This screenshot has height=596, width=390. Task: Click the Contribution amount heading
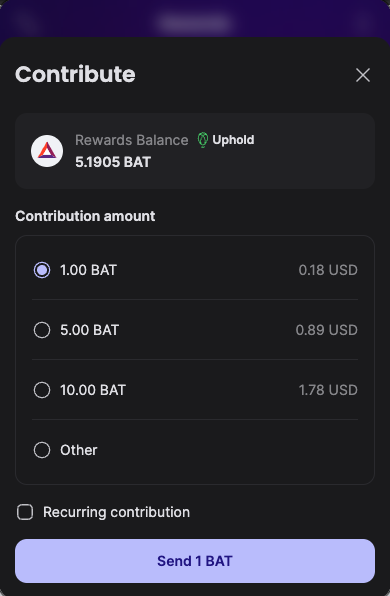(x=85, y=216)
